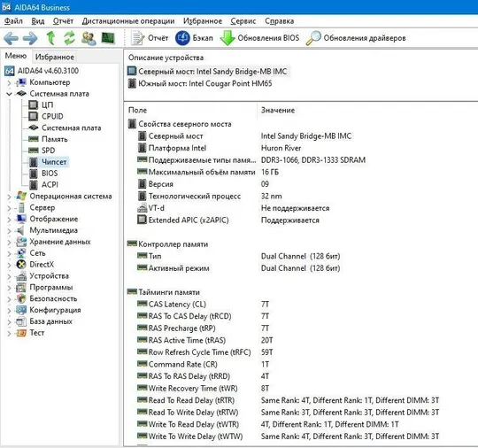Expand the DirectX tree node
Image resolution: width=478 pixels, height=448 pixels.
point(9,265)
